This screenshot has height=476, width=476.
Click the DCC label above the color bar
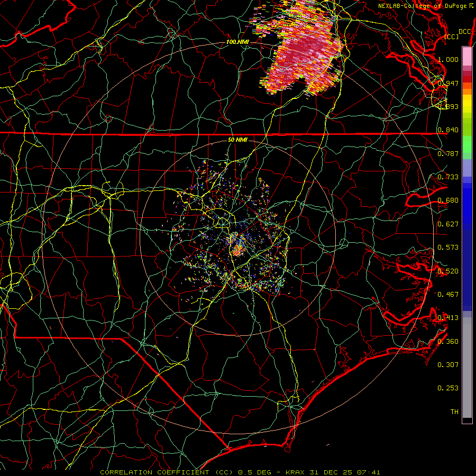click(x=465, y=32)
